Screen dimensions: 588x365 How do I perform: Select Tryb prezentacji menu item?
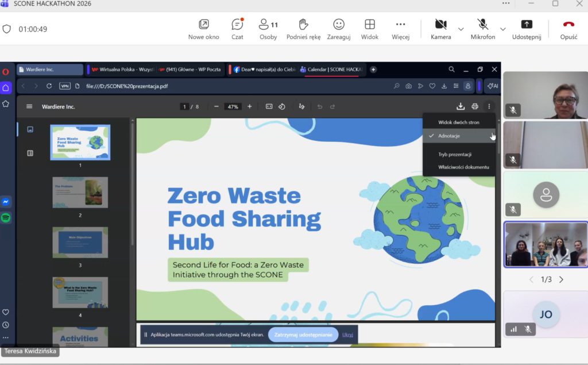[x=455, y=155]
